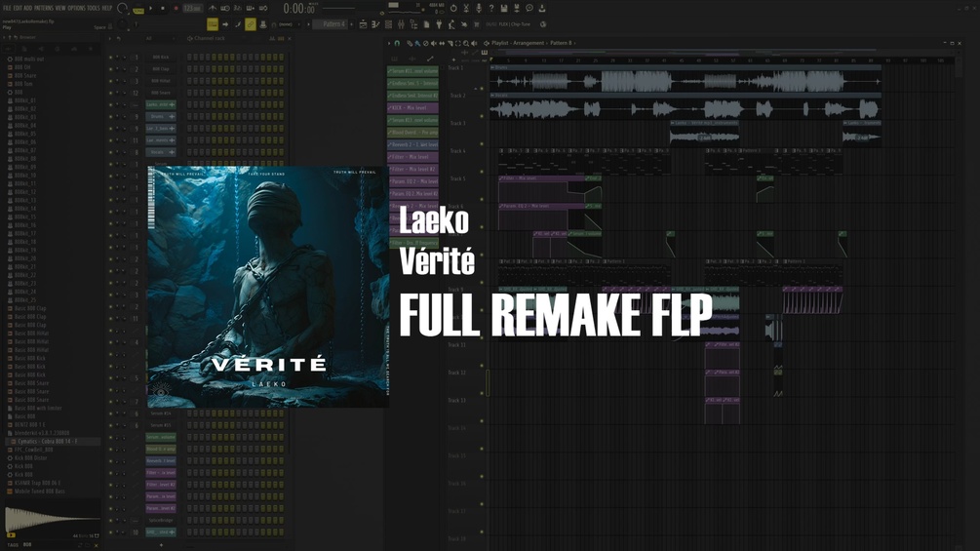The width and height of the screenshot is (980, 551).
Task: Select the Playlist draw (pencil) tool
Action: 410,43
